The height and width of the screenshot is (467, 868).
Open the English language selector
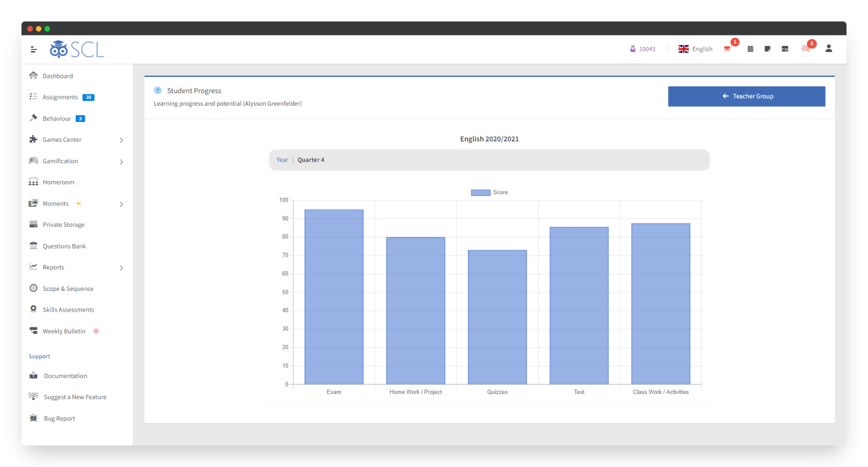tap(696, 49)
